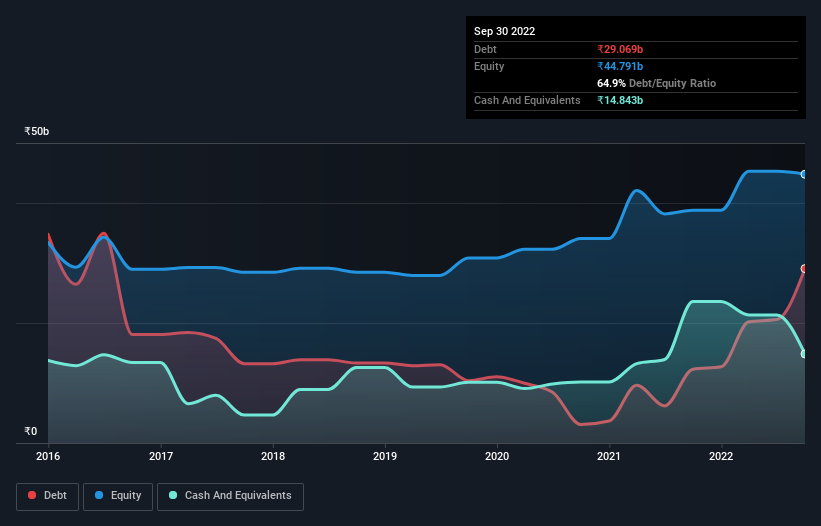Click the ₹14.843b cash value
The width and height of the screenshot is (821, 526).
click(620, 100)
